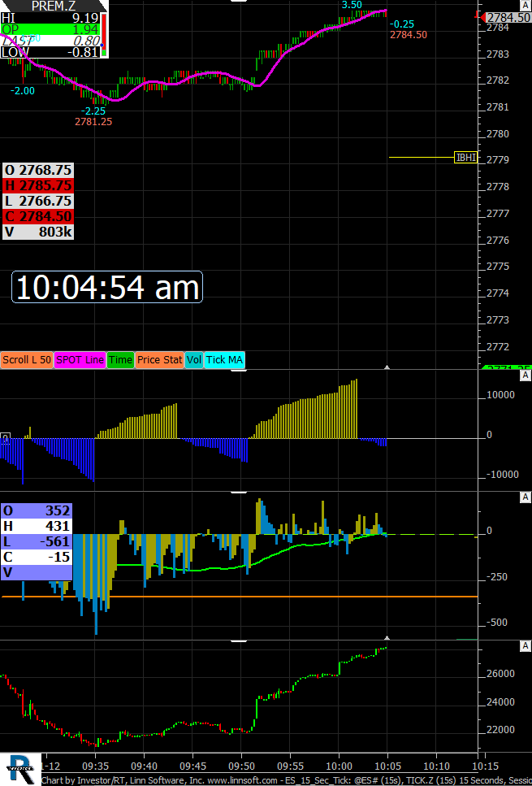The width and height of the screenshot is (532, 786).
Task: Click the 10000 axis label in the volume pane
Action: point(500,395)
